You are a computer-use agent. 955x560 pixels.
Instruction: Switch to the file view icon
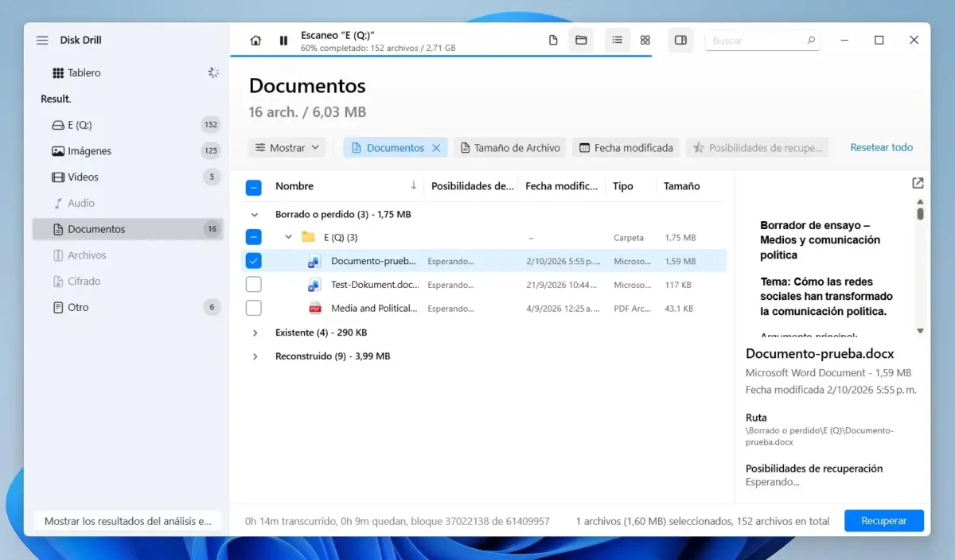(x=553, y=41)
